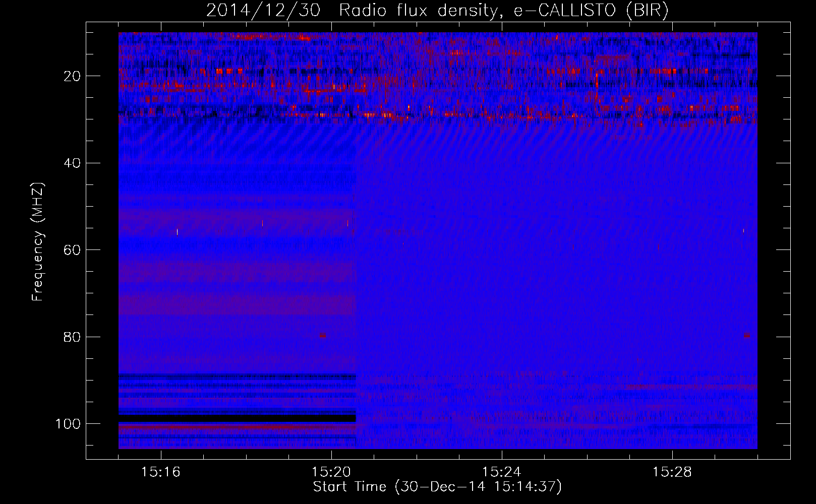Click the 15:28 time tick label
816x504 pixels.
point(672,472)
